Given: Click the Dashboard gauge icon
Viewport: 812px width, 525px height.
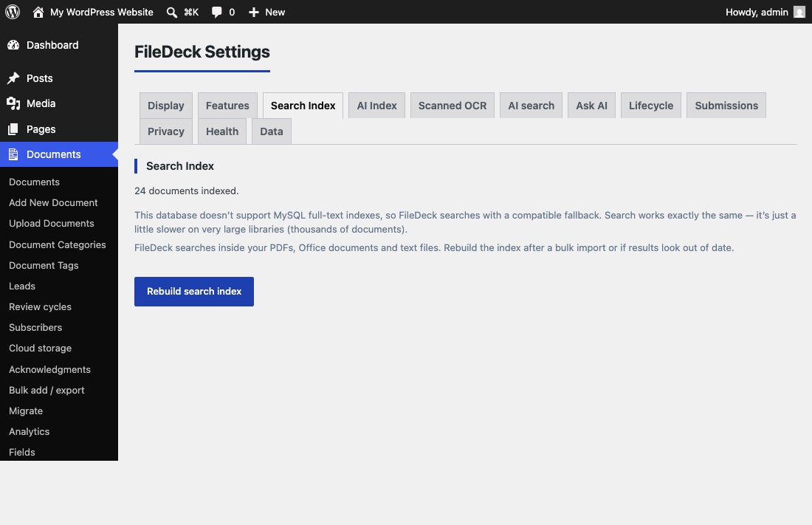Looking at the screenshot, I should click(13, 45).
